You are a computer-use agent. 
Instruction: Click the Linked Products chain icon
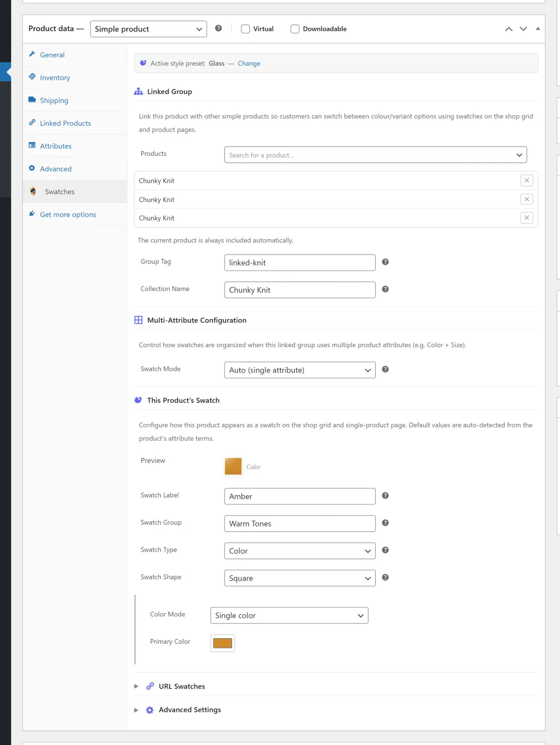pos(32,123)
